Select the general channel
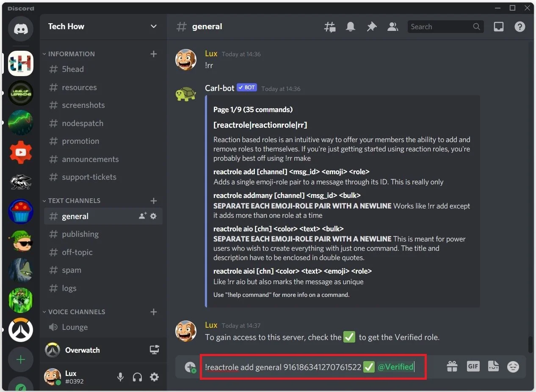 [103, 217]
